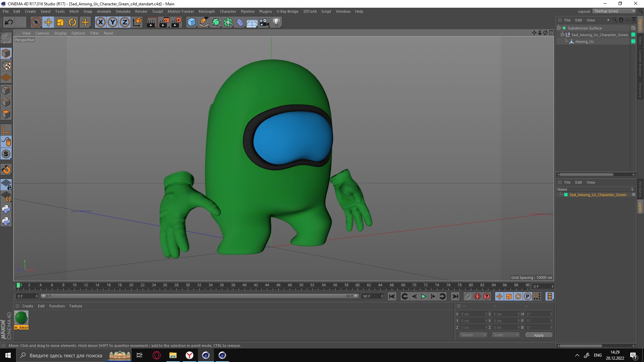Add a Cube primitive object
The image size is (644, 362).
click(x=192, y=22)
